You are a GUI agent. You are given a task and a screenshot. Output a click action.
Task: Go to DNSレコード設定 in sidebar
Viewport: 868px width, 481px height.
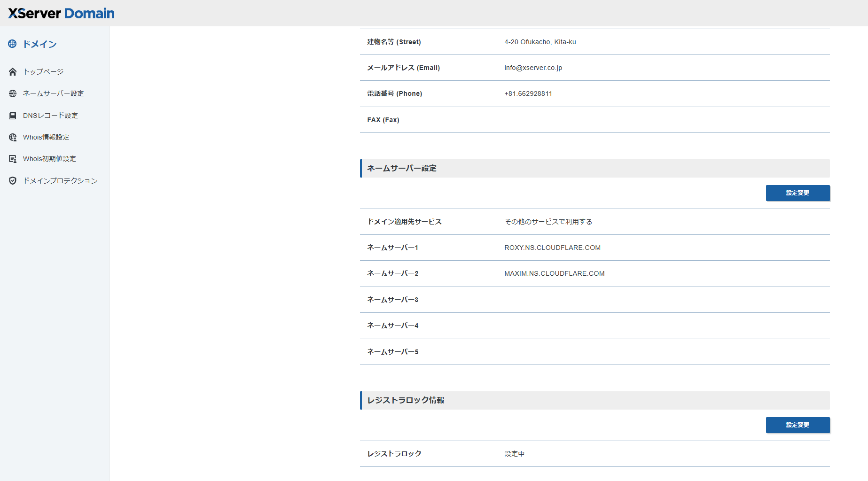[x=50, y=116]
